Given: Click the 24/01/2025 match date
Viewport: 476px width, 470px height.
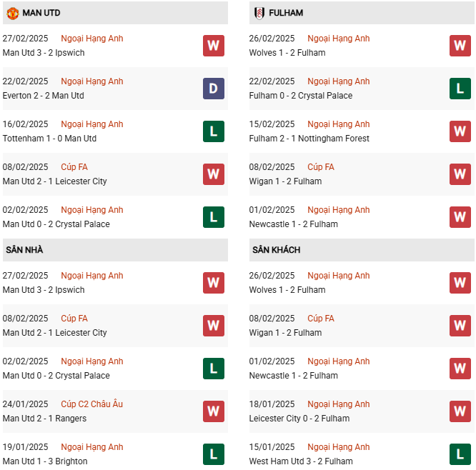Looking at the screenshot, I should coord(26,404).
